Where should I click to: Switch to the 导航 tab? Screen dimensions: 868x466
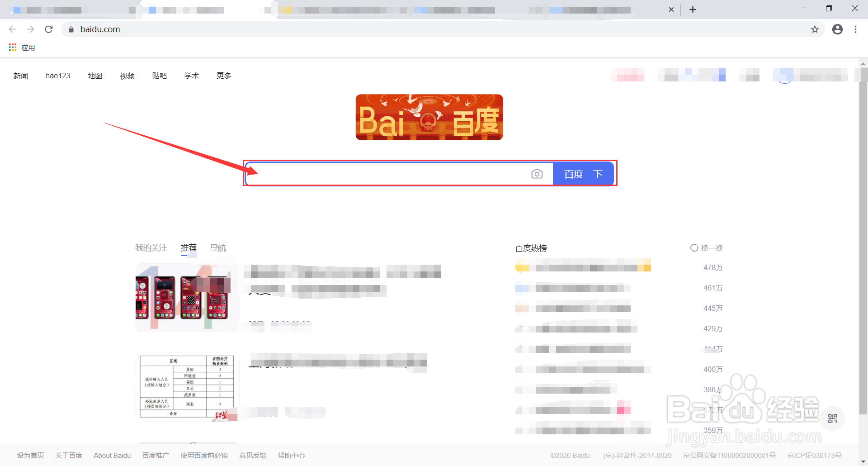pos(218,248)
